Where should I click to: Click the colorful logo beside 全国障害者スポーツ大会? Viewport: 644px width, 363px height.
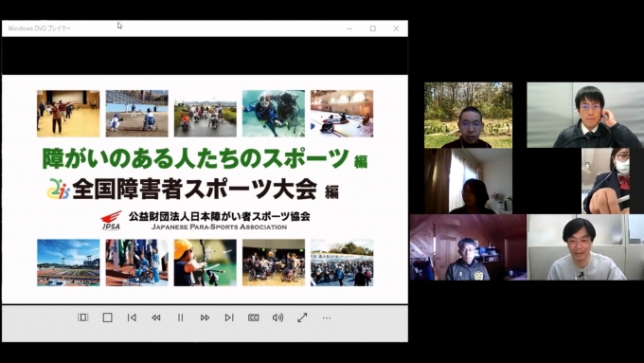pyautogui.click(x=59, y=190)
